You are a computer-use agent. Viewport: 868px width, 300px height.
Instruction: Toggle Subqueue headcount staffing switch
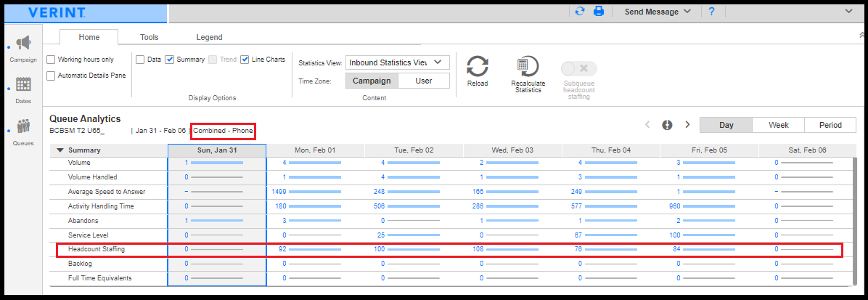(x=579, y=69)
